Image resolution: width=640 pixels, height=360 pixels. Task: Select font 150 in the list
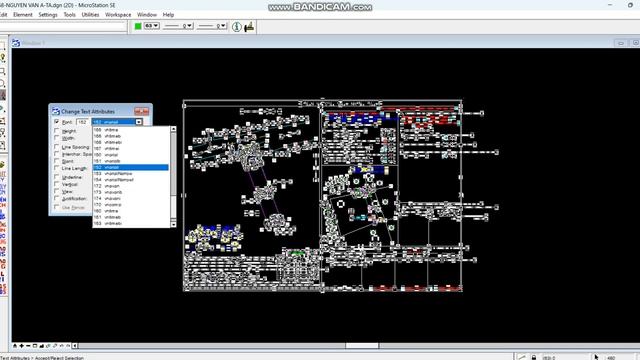(x=131, y=155)
